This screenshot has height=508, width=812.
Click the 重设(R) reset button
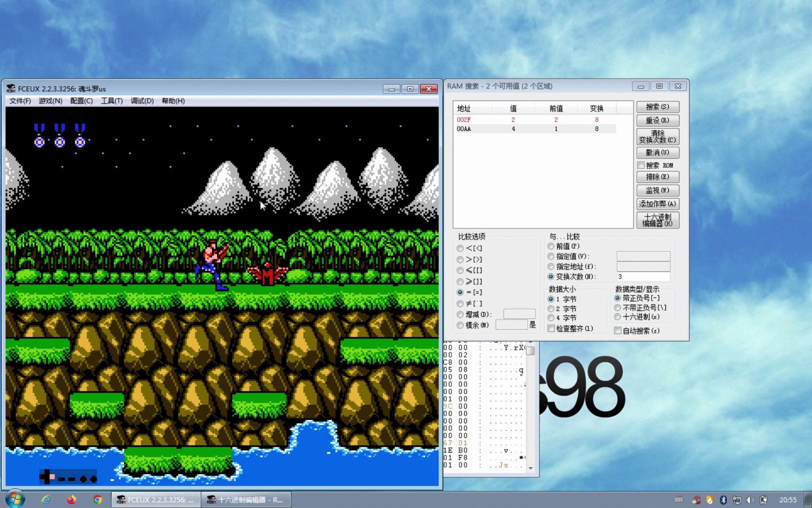pos(657,120)
